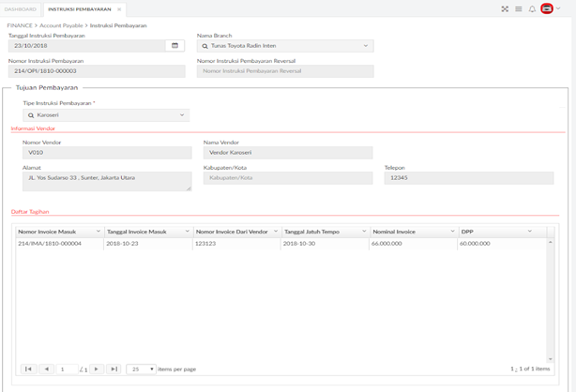Select DPP cell 60.000.000
Screen dimensions: 576x392
pos(502,244)
